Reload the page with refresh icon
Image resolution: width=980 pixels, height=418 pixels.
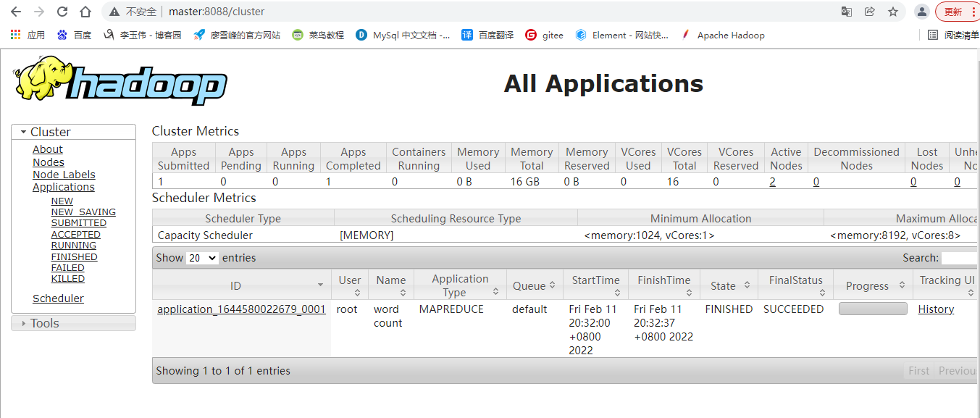pyautogui.click(x=62, y=12)
